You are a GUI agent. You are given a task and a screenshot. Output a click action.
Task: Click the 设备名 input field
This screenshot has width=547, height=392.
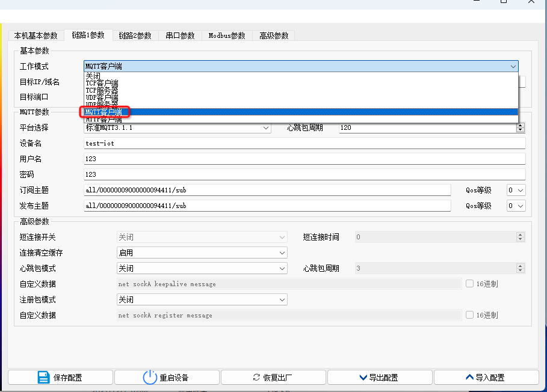coord(241,143)
